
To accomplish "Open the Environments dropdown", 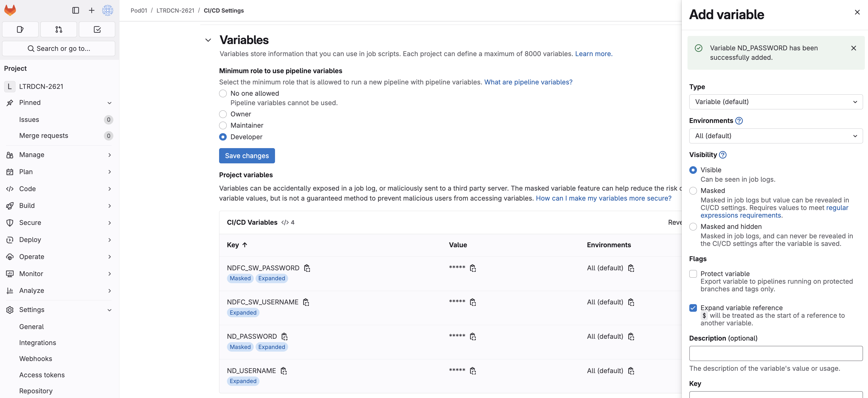I will [x=776, y=136].
